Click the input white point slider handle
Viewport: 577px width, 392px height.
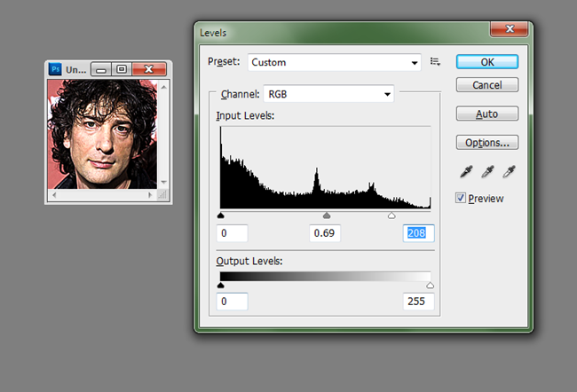tap(391, 216)
